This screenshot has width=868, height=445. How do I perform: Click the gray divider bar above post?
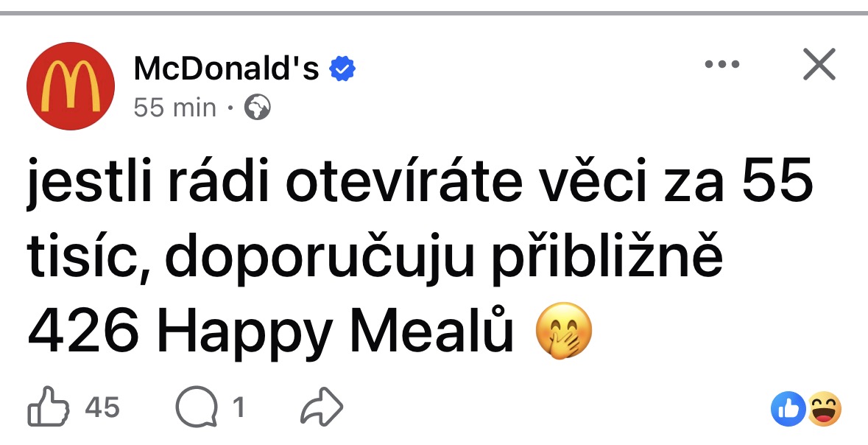pos(434,13)
